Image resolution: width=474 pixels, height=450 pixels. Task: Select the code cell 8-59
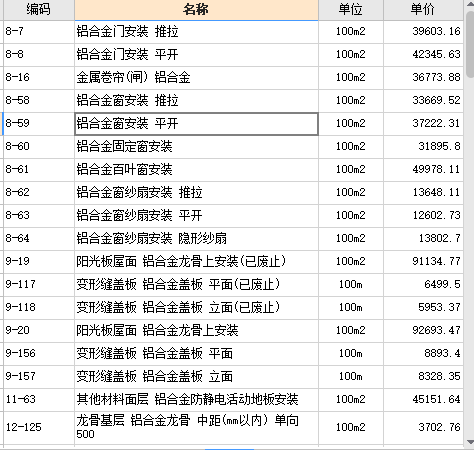click(x=39, y=124)
